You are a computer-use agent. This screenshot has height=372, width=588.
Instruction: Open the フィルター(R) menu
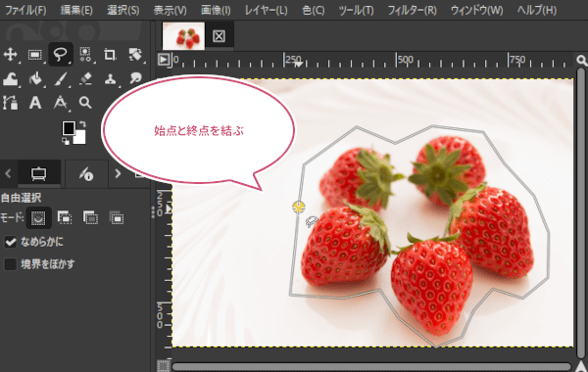pos(412,10)
